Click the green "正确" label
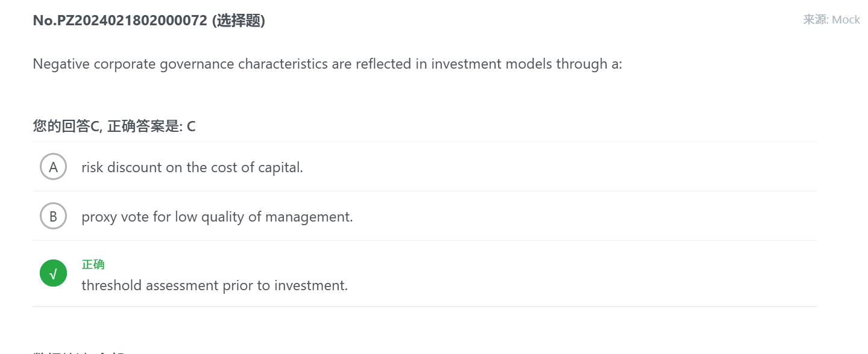Screen dimensions: 868x354 click(93, 264)
